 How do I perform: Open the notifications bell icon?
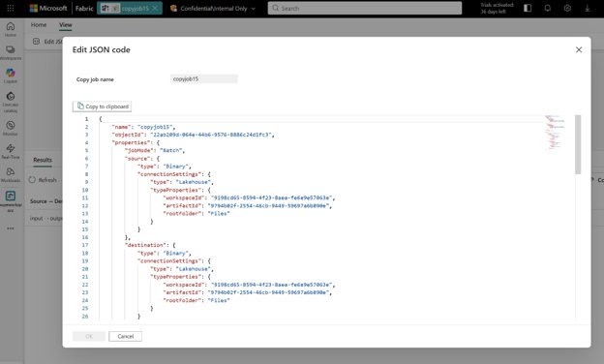click(548, 8)
